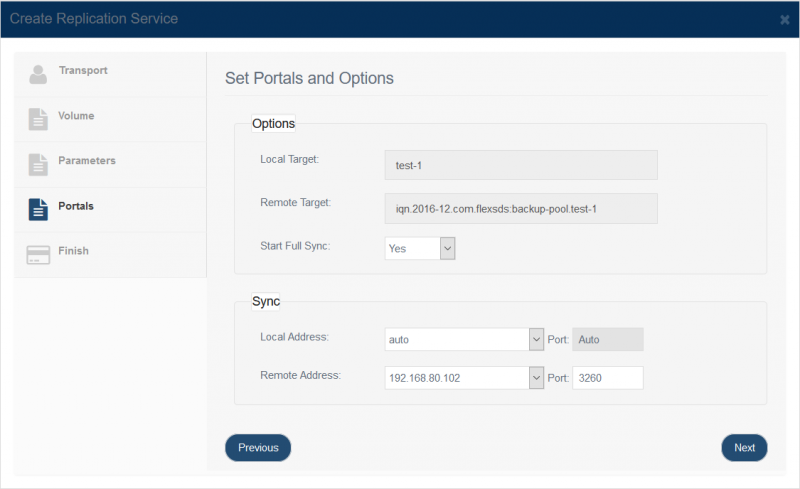This screenshot has width=800, height=489.
Task: Go to the Transport step label
Action: [83, 70]
